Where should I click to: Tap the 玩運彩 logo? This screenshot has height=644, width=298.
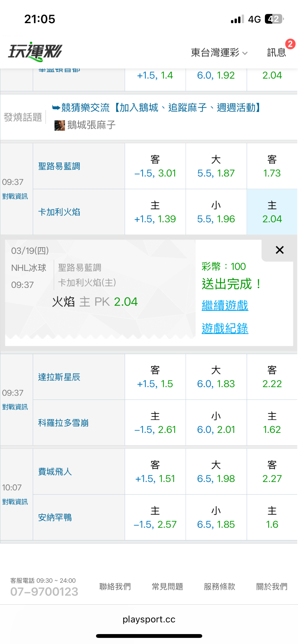pyautogui.click(x=35, y=52)
